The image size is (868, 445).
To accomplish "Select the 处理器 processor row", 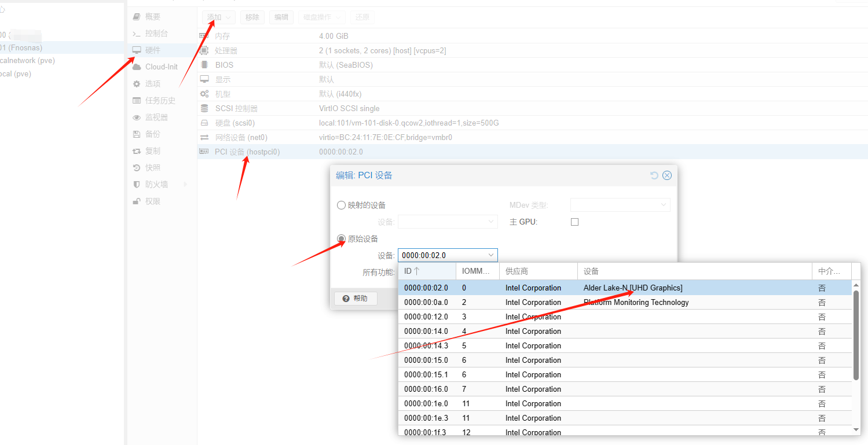I will (x=532, y=50).
